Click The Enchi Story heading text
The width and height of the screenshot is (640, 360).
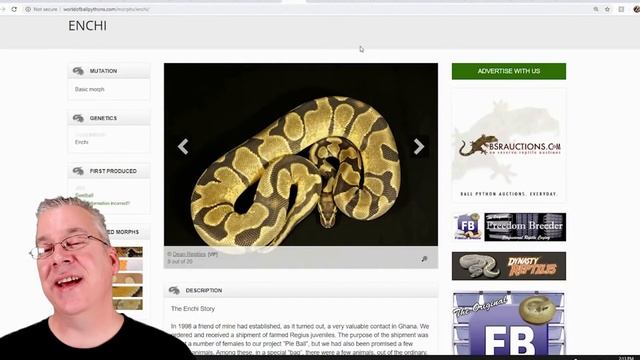pyautogui.click(x=193, y=309)
